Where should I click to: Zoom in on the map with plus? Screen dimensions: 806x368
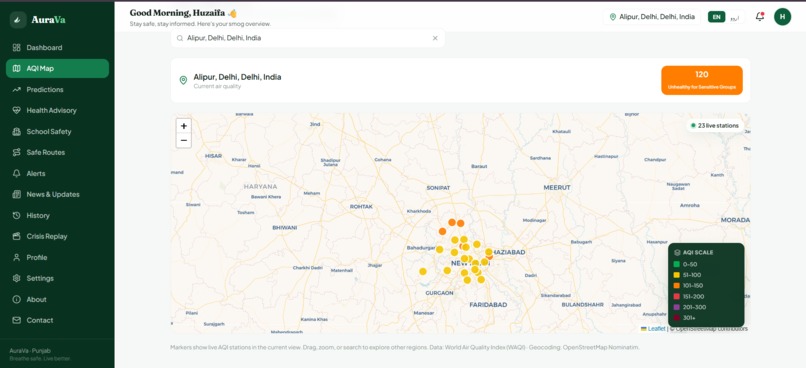(184, 126)
